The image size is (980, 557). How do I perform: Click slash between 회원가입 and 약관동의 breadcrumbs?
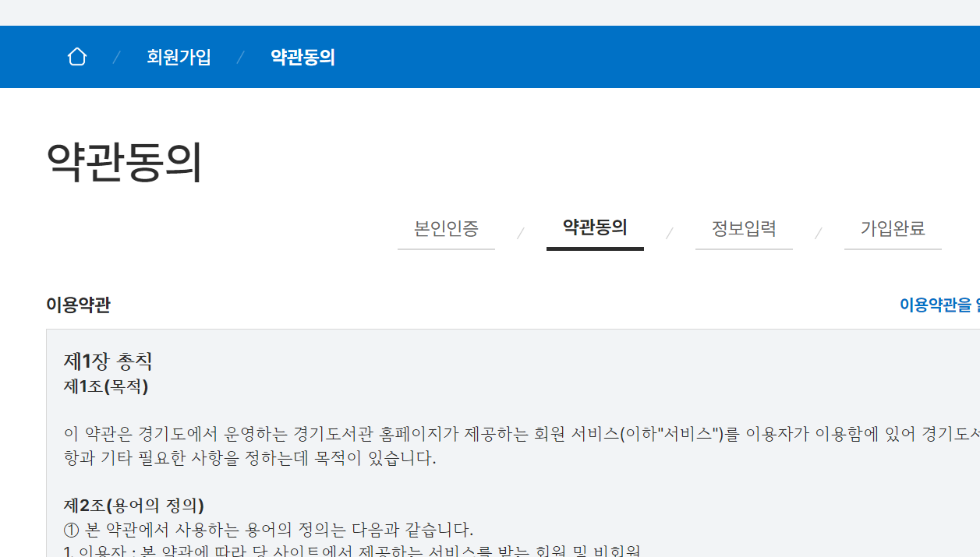[240, 58]
